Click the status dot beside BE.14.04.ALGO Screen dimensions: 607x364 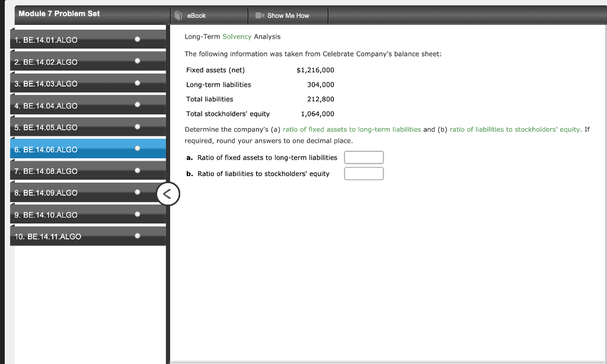pos(138,106)
